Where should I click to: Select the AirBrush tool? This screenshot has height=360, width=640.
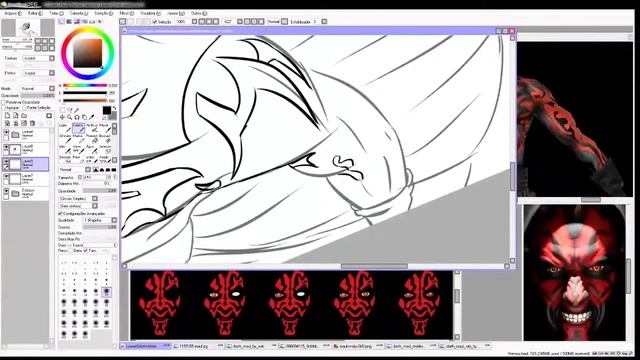(x=92, y=128)
